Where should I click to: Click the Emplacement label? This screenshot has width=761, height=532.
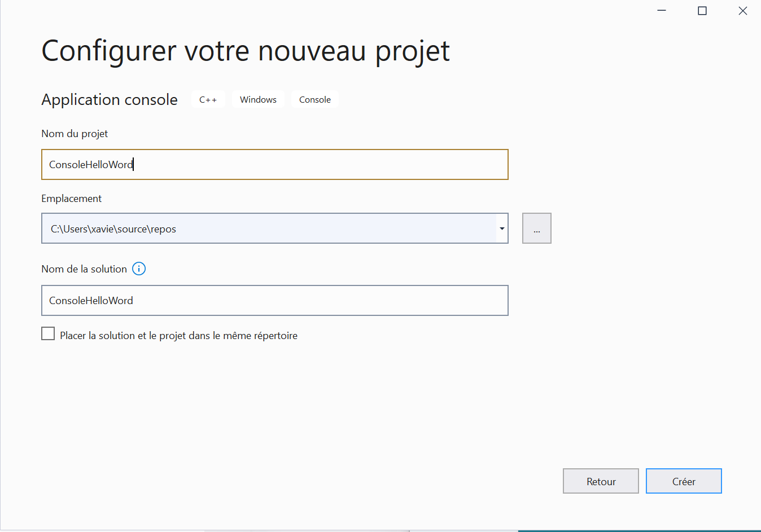click(x=72, y=199)
